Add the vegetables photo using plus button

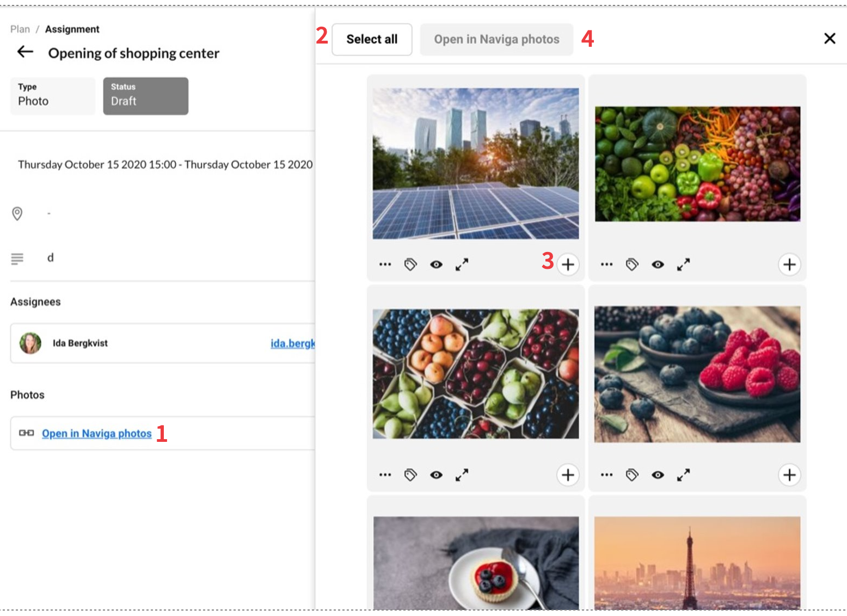coord(789,265)
